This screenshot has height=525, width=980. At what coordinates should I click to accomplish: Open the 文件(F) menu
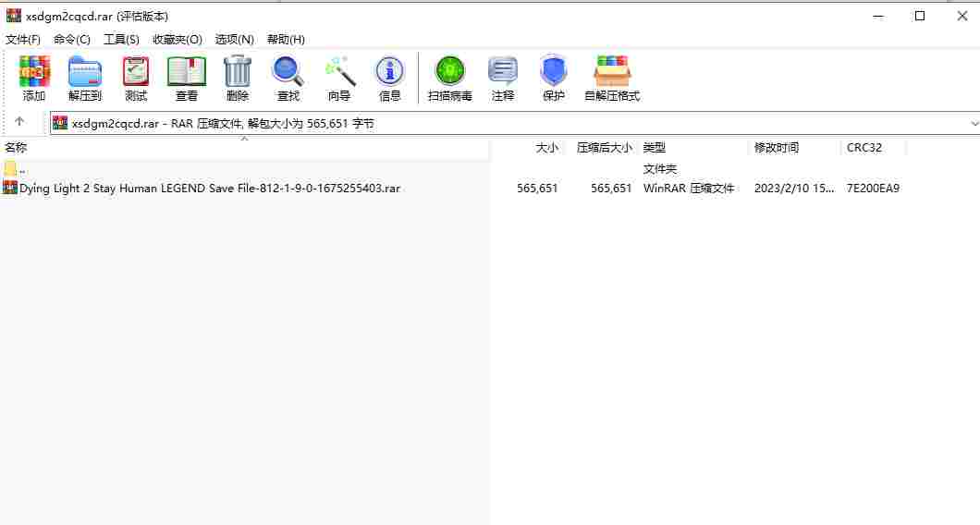pyautogui.click(x=23, y=40)
